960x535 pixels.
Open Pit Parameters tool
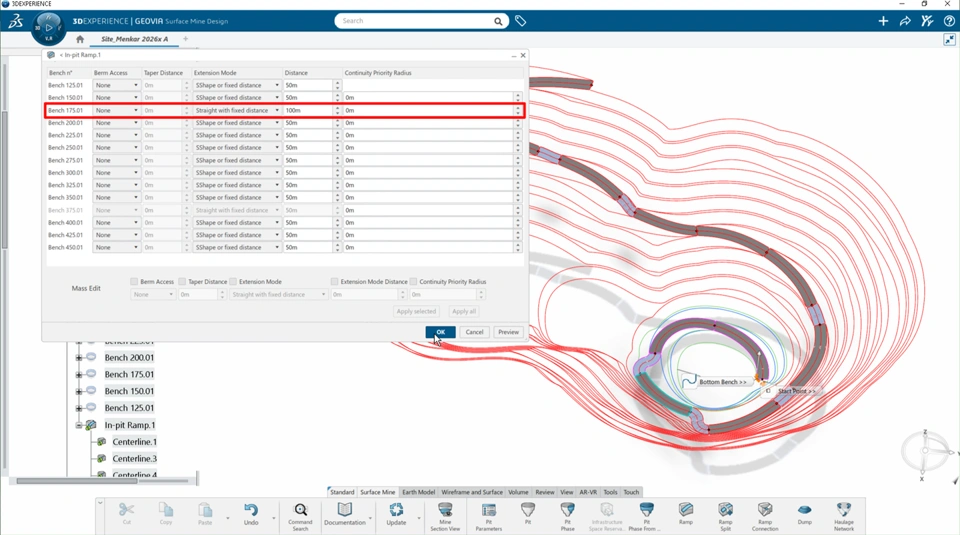489,516
